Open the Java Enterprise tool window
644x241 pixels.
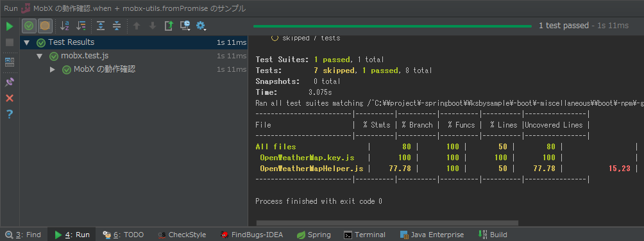pyautogui.click(x=432, y=235)
